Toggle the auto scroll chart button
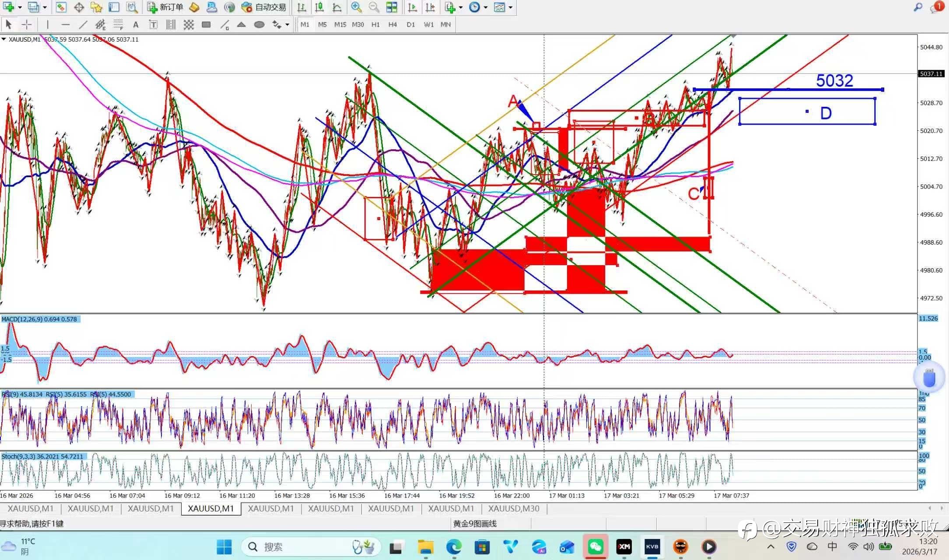The width and height of the screenshot is (949, 560). point(412,7)
